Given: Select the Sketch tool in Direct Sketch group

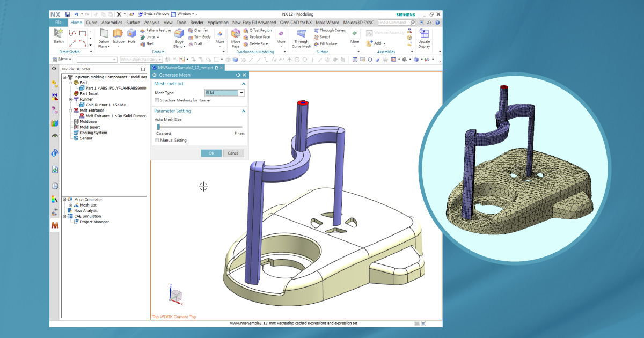Looking at the screenshot, I should pyautogui.click(x=58, y=33).
